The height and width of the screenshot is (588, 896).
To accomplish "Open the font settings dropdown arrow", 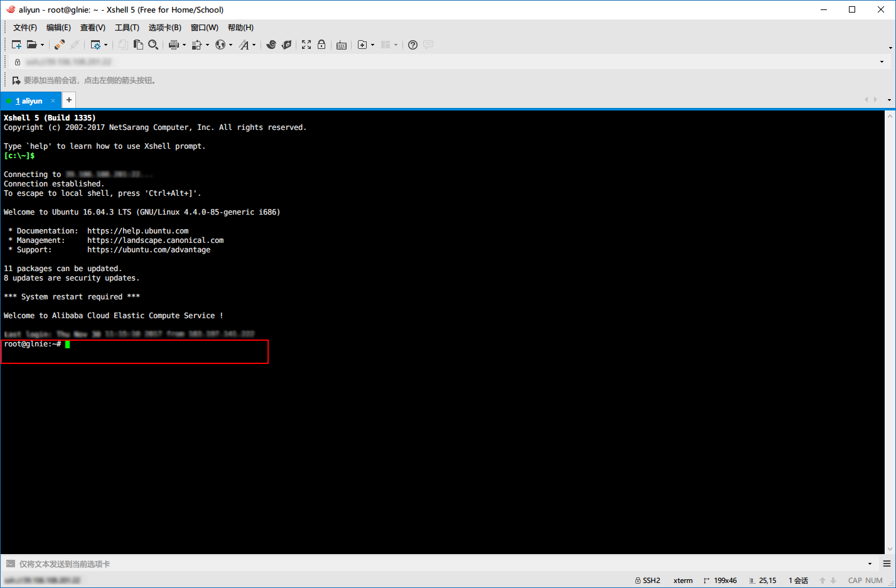I will 254,45.
